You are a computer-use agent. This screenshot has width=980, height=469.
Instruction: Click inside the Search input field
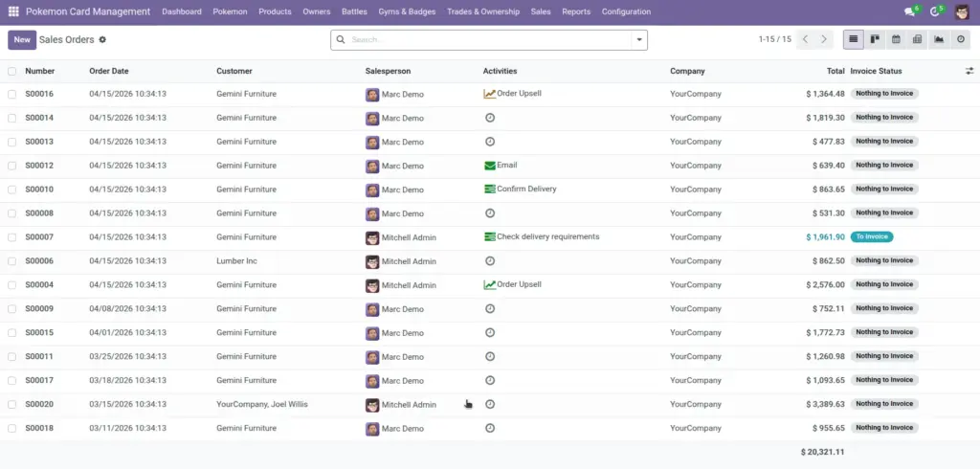click(x=489, y=40)
